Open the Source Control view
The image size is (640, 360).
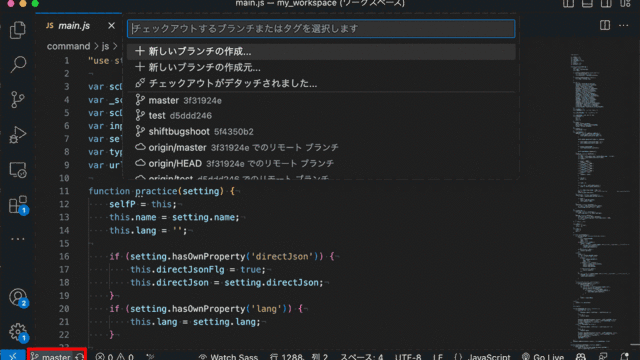click(18, 99)
